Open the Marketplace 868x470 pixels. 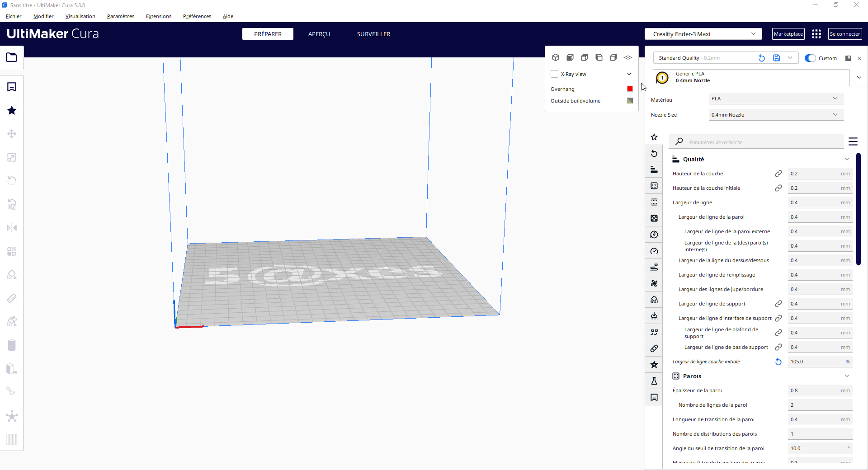(788, 34)
